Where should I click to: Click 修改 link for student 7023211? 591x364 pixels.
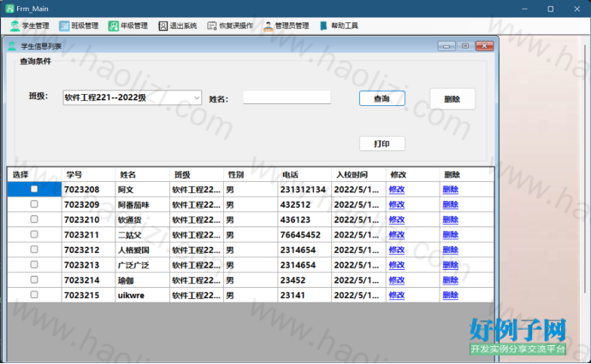pos(397,235)
